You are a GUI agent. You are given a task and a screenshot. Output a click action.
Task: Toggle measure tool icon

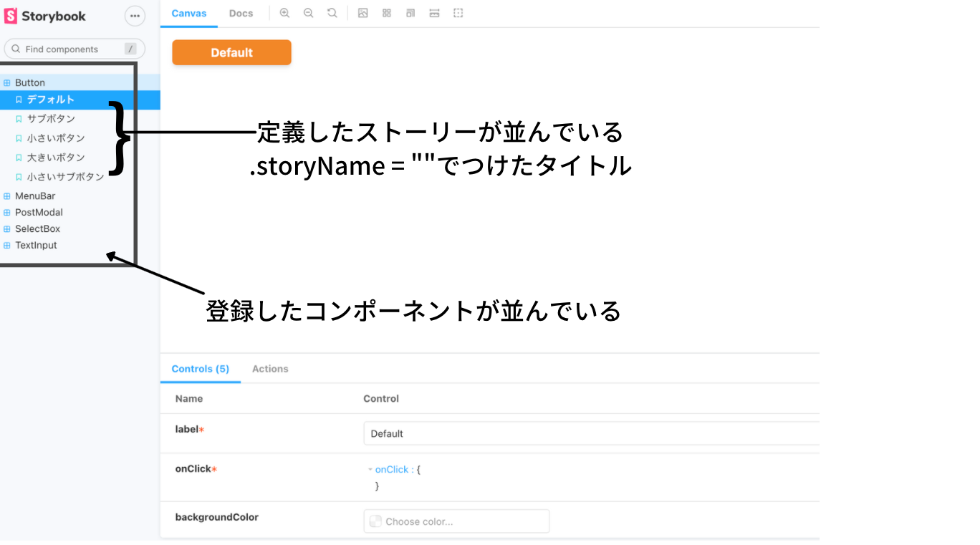(x=434, y=13)
